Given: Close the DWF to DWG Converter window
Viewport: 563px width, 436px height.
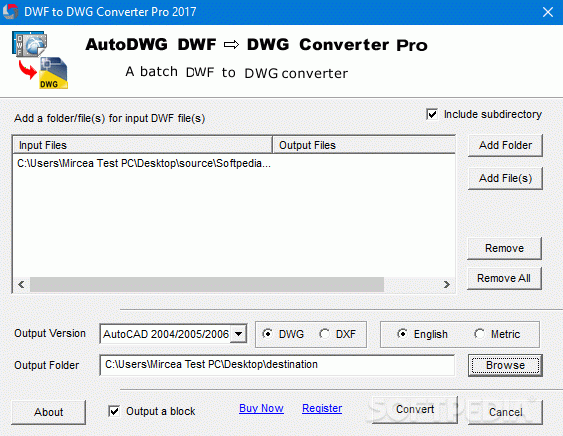Looking at the screenshot, I should click(x=548, y=12).
